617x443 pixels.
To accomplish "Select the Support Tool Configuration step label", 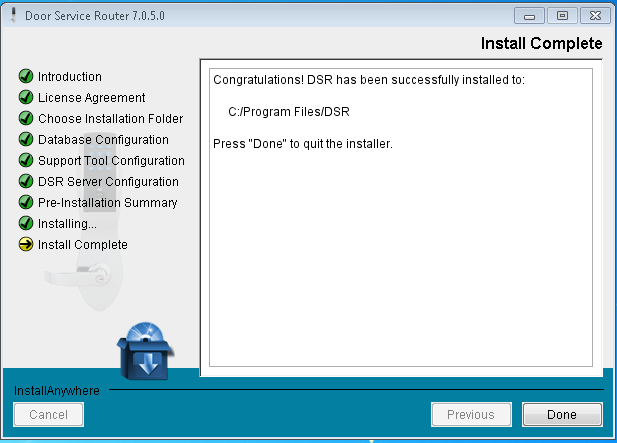I will 111,161.
